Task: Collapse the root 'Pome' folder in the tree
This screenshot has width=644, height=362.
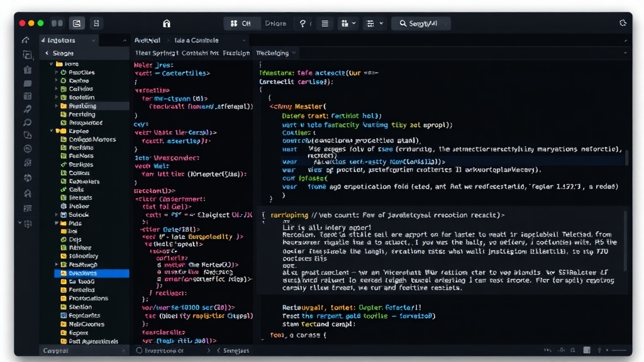Action: (52, 63)
